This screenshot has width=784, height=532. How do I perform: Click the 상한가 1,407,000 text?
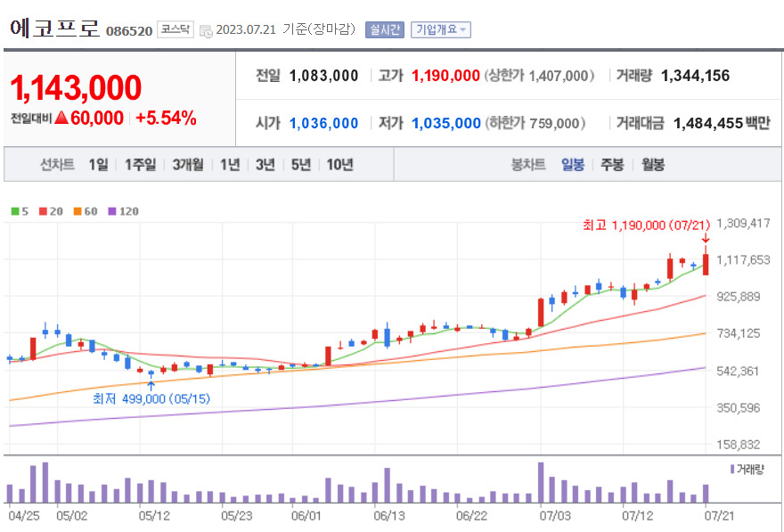pyautogui.click(x=539, y=76)
